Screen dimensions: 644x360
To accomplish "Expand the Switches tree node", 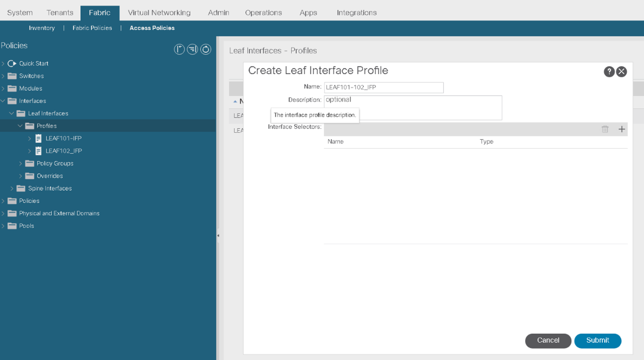I will point(3,76).
